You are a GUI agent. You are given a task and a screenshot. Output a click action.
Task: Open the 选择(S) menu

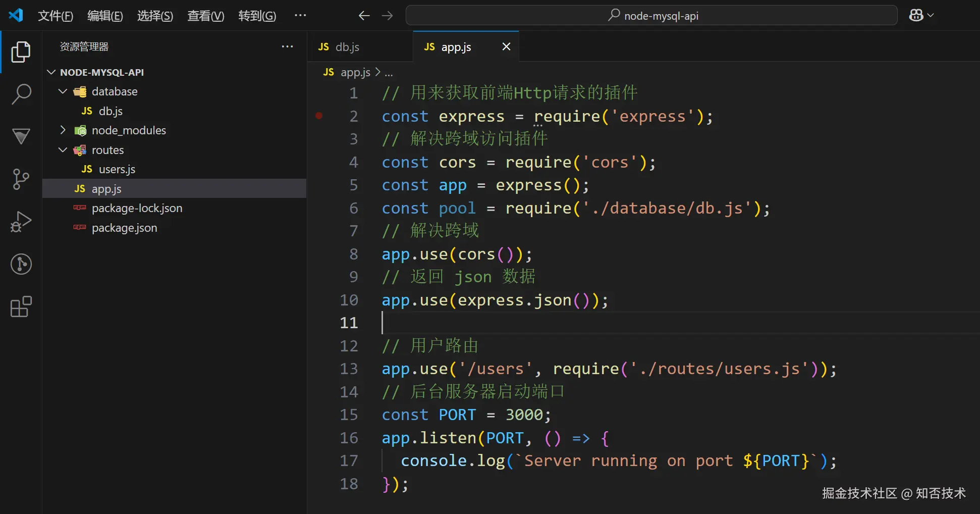point(155,16)
